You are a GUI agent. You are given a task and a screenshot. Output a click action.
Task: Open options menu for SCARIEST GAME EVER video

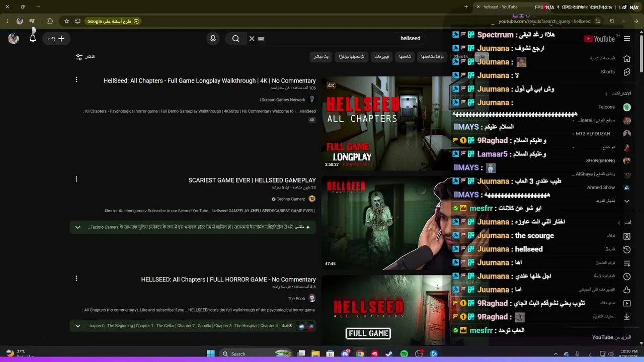tap(76, 179)
